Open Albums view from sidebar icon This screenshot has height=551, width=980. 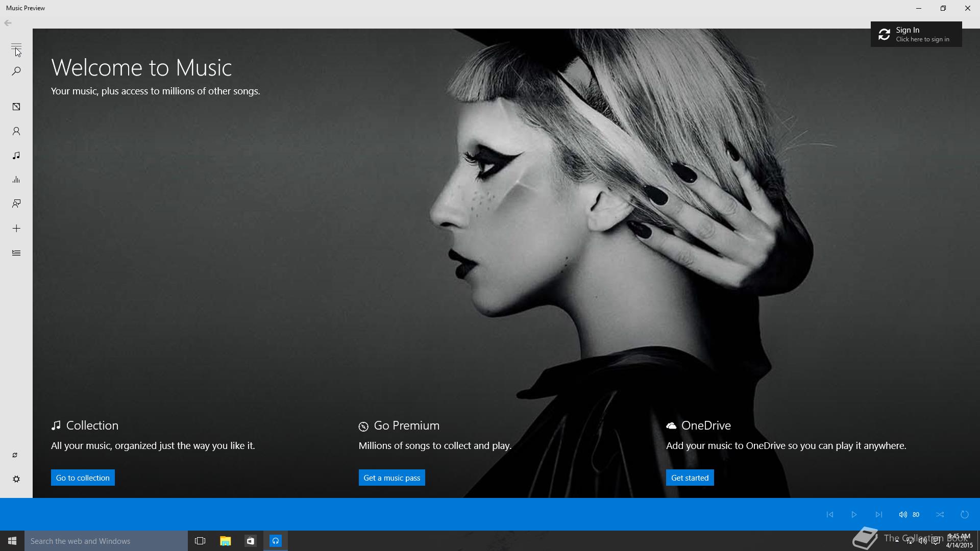(16, 107)
